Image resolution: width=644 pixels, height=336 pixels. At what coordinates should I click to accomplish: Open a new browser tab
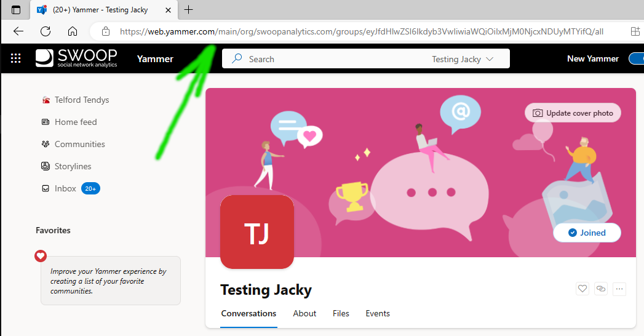click(x=188, y=10)
